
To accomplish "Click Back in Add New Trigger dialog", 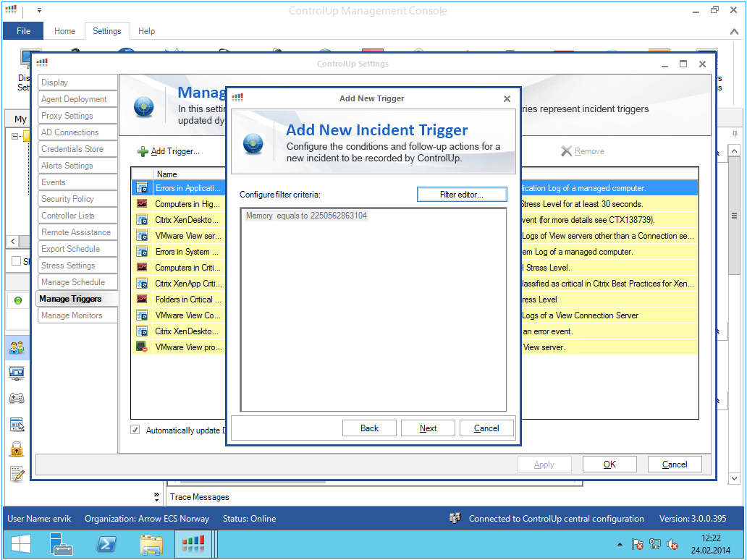I will pos(369,428).
